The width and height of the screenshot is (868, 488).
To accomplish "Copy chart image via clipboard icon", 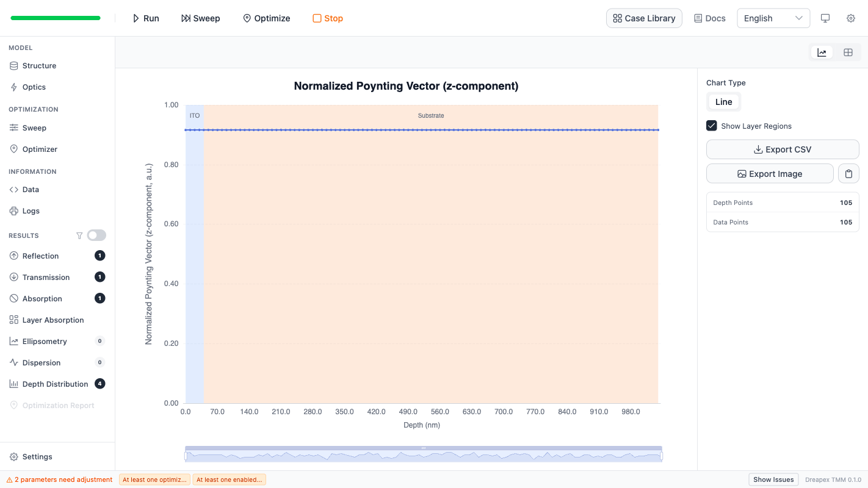I will coord(848,173).
